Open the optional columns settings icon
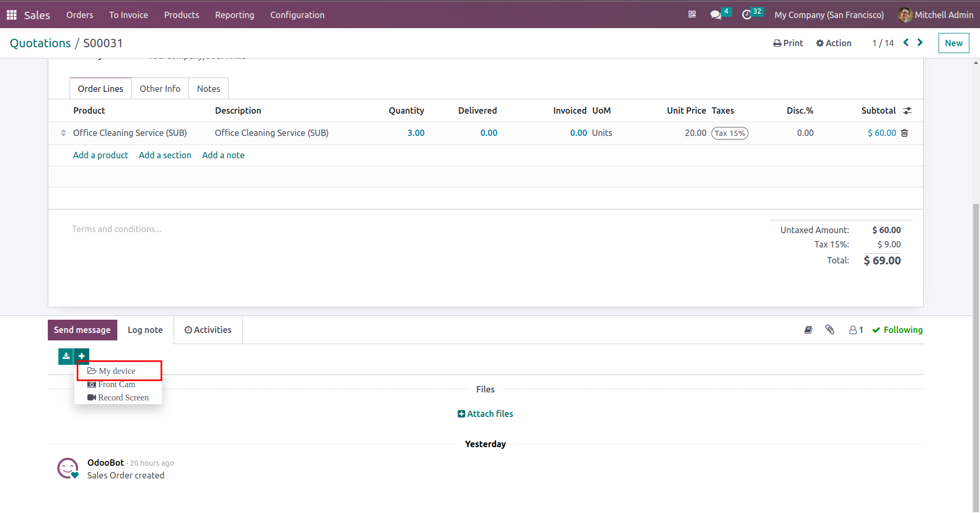 (907, 111)
